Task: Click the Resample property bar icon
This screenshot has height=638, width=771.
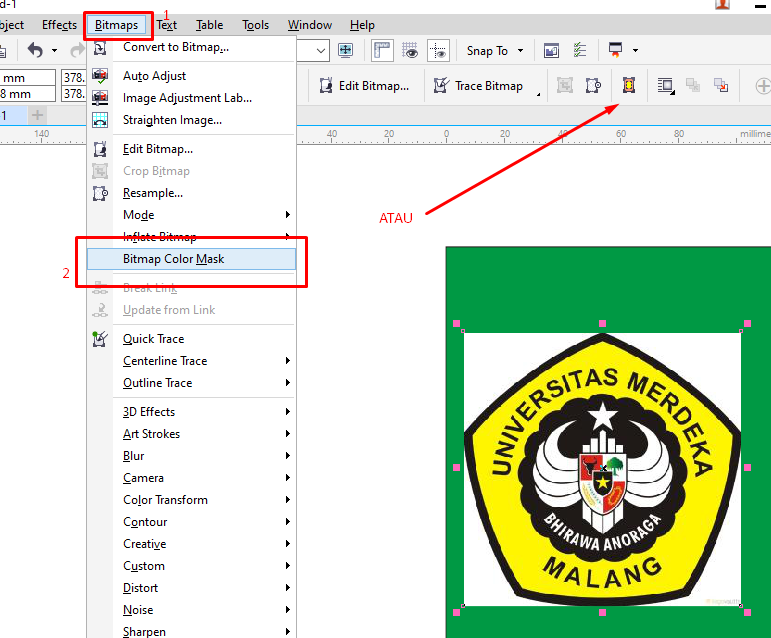Action: click(x=593, y=86)
